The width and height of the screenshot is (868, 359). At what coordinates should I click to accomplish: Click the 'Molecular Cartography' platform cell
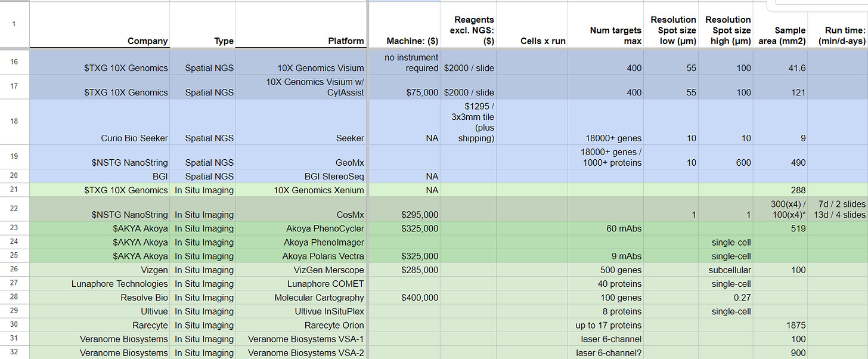[301, 297]
